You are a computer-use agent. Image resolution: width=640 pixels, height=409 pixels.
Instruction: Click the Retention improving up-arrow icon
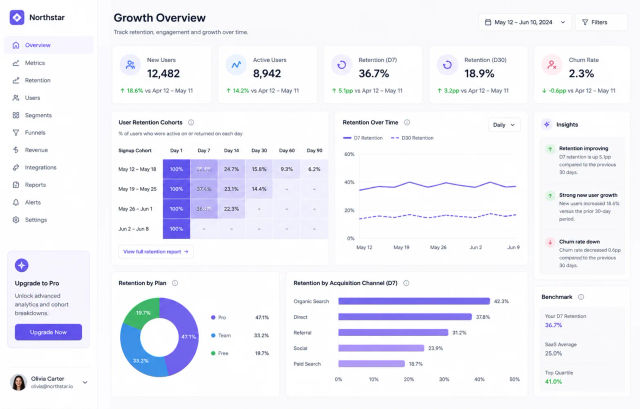[x=550, y=149]
